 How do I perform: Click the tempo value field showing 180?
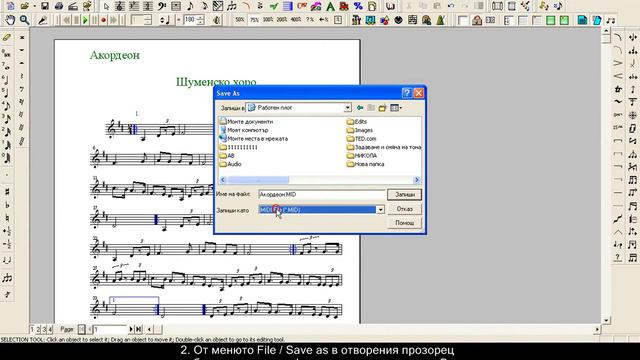[x=190, y=20]
